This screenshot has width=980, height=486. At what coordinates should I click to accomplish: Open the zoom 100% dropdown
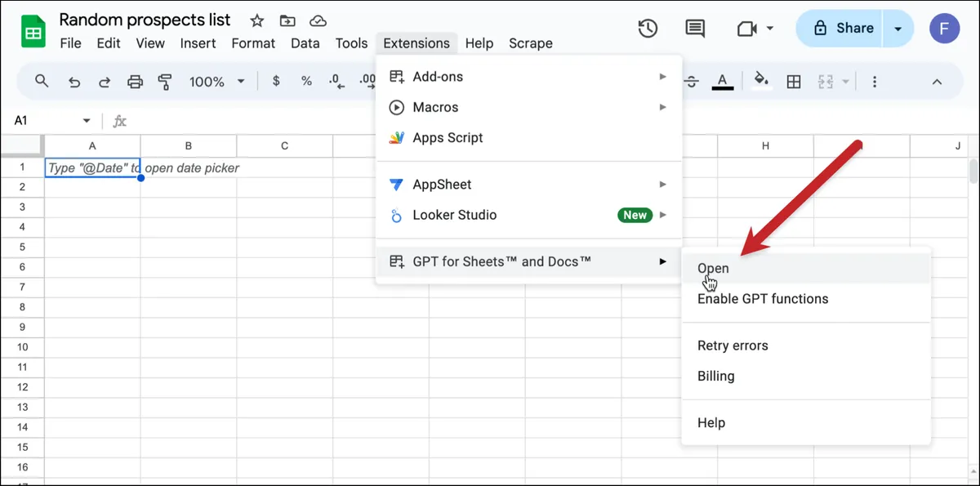click(x=217, y=82)
